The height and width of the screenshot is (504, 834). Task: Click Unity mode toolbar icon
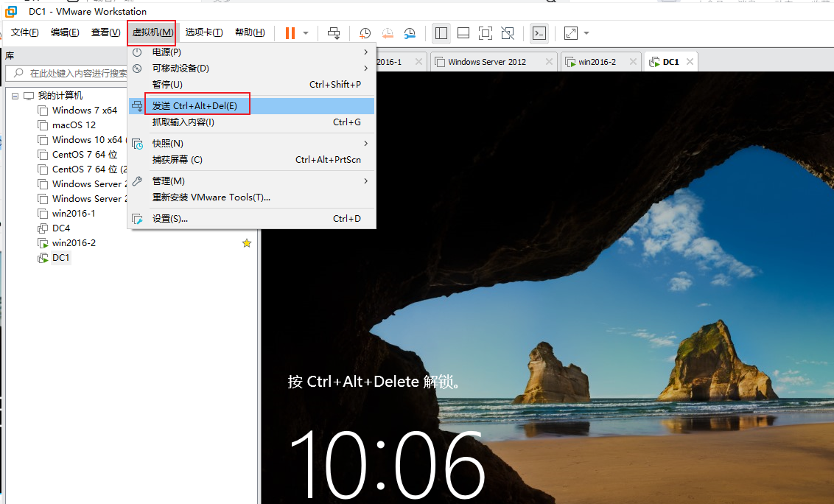click(x=508, y=33)
